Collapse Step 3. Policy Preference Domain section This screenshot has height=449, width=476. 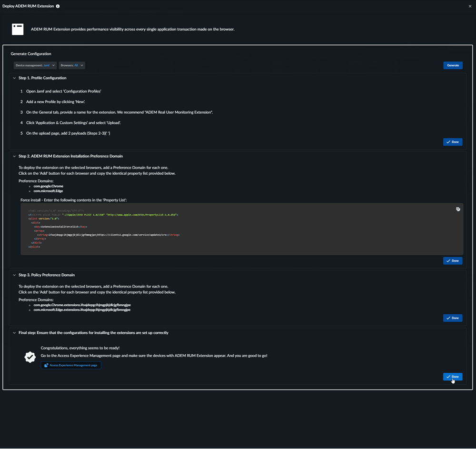tap(14, 275)
